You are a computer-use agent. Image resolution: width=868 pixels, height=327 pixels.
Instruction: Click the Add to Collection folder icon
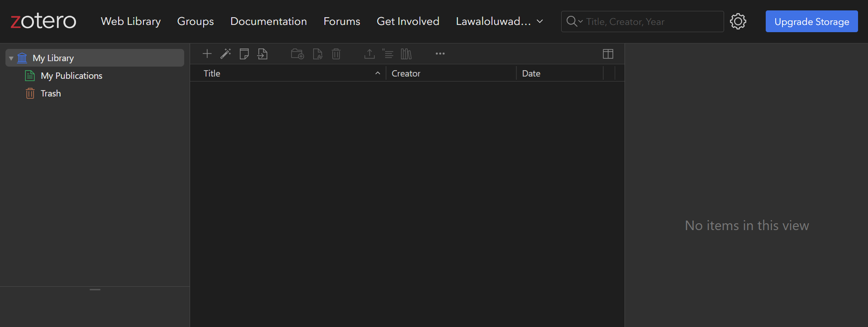[x=297, y=54]
